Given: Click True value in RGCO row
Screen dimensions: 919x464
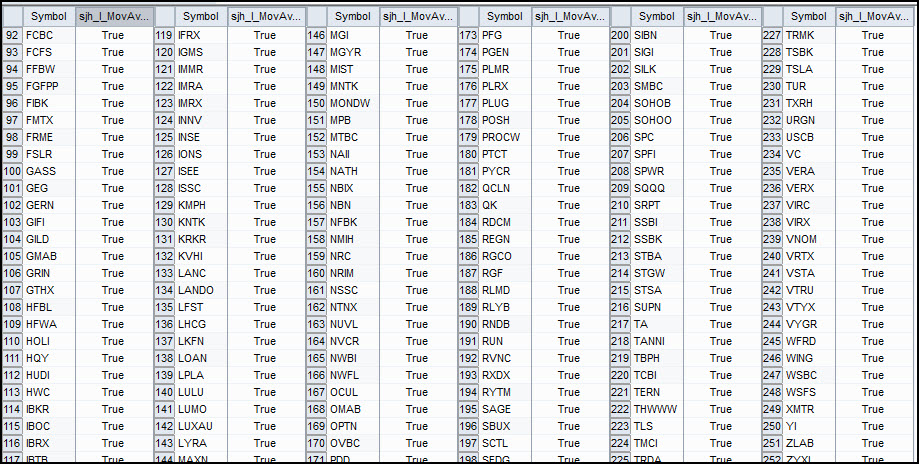Looking at the screenshot, I should pyautogui.click(x=569, y=256).
